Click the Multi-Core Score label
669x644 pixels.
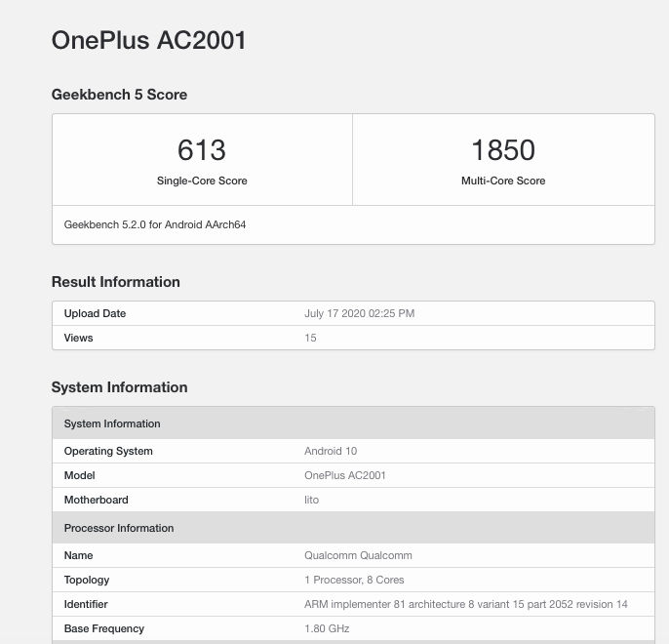tap(503, 181)
